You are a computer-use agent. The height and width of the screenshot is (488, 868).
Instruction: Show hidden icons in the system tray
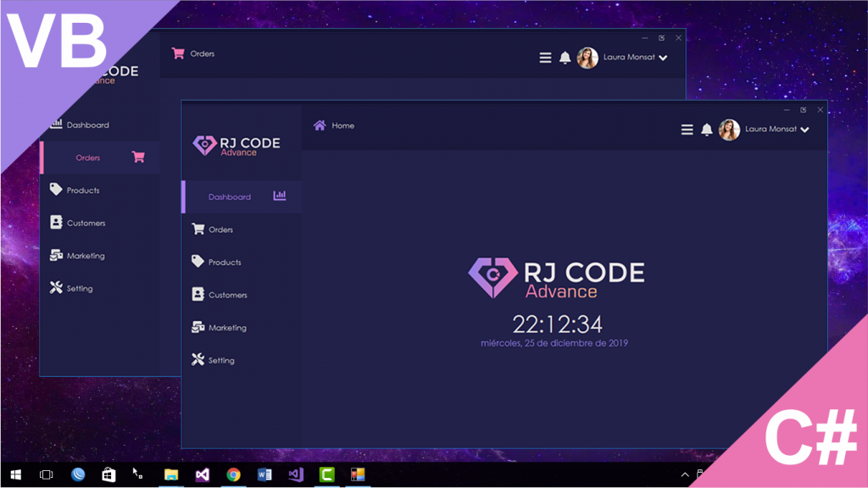point(684,474)
